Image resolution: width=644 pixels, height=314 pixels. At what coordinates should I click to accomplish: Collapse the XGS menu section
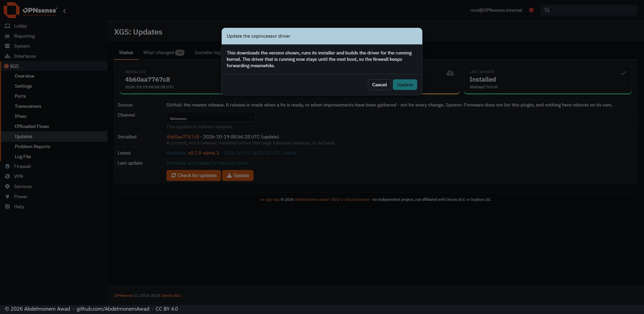point(54,66)
